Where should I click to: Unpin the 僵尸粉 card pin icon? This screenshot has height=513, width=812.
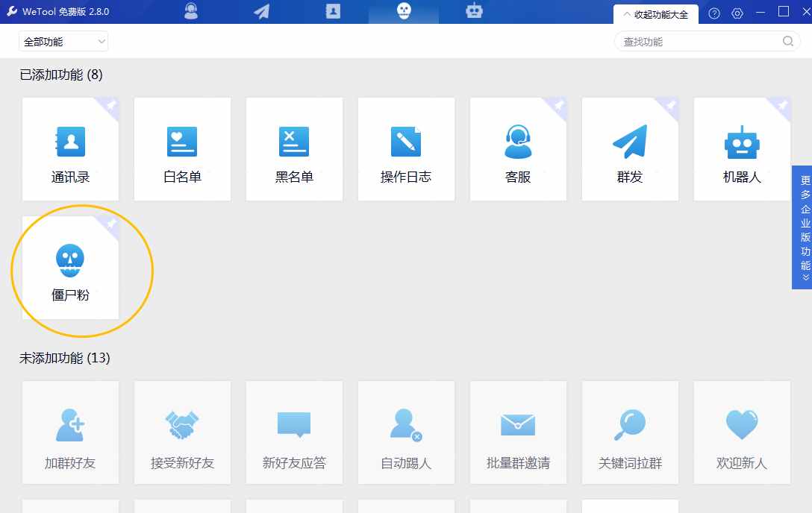pos(110,224)
